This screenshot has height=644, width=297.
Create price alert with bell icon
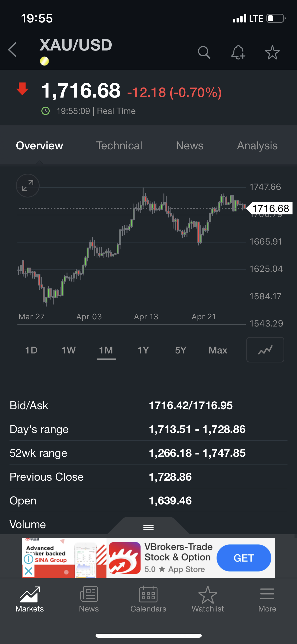(x=238, y=52)
